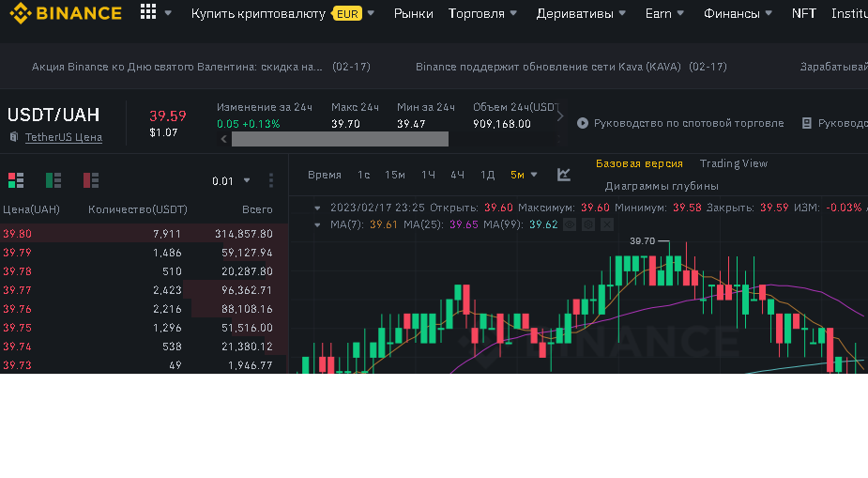
Task: Expand arrow after EUR badge
Action: (371, 13)
